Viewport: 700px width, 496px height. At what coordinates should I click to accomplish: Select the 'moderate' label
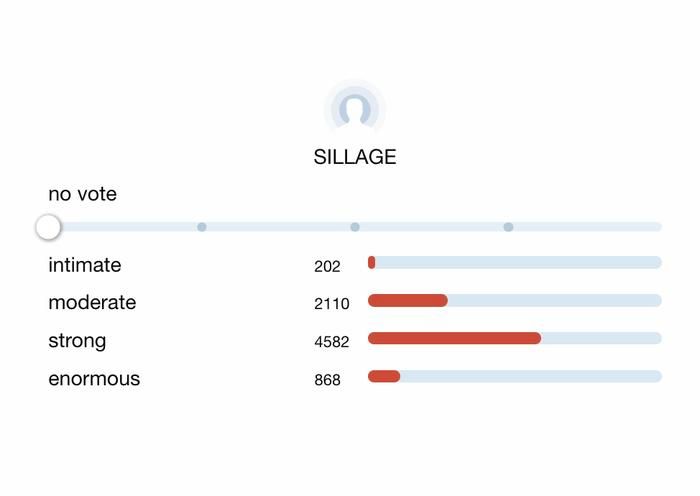(x=92, y=303)
